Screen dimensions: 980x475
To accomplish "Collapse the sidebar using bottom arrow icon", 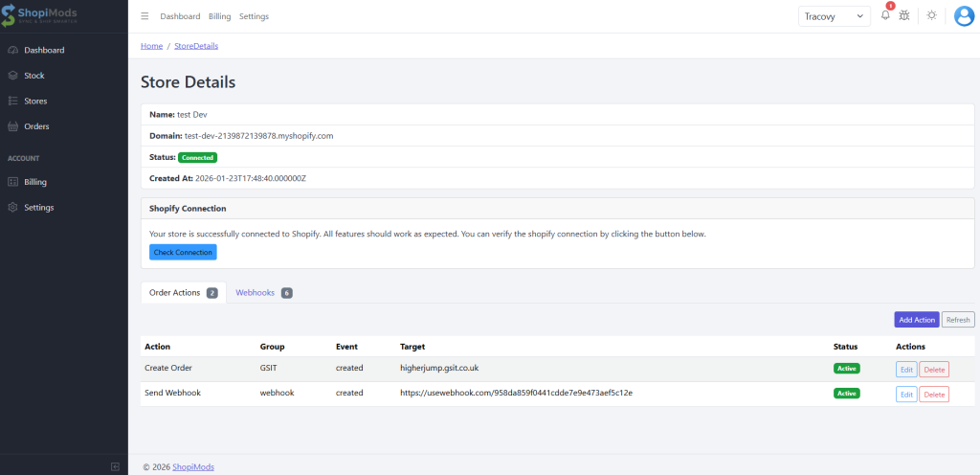I will [x=115, y=466].
